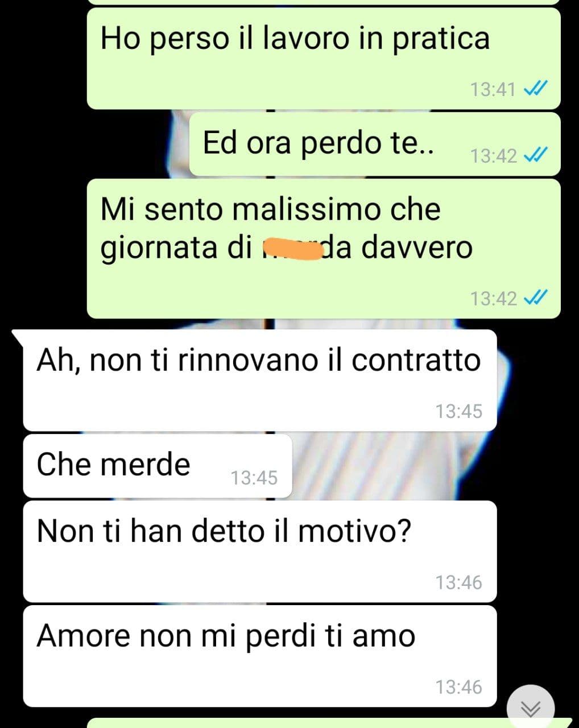Click 13:46 timestamp under 'Non ti han detto'
Viewport: 579px width, 728px height.
[x=458, y=582]
